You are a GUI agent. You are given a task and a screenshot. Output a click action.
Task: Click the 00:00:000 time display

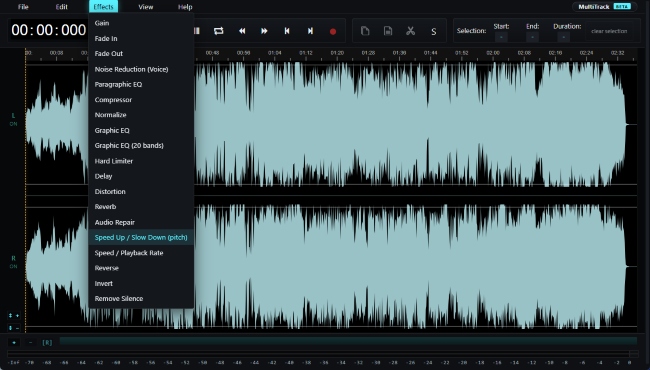pyautogui.click(x=49, y=30)
